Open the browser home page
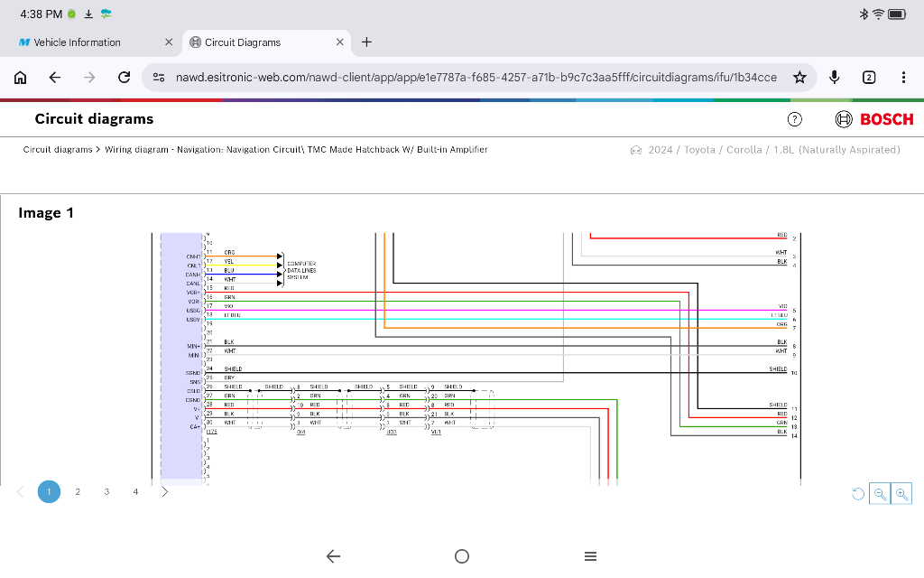924x578 pixels. coord(20,78)
